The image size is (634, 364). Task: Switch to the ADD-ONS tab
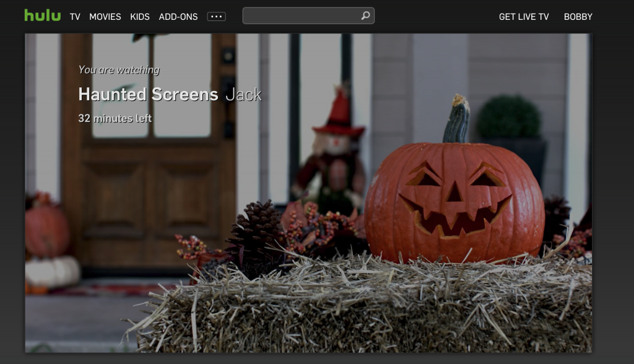(x=178, y=17)
